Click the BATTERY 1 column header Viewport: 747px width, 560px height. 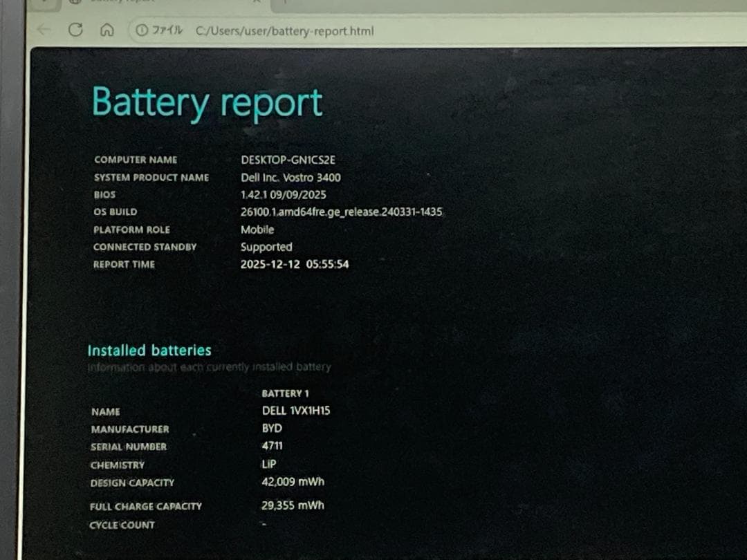pos(285,393)
